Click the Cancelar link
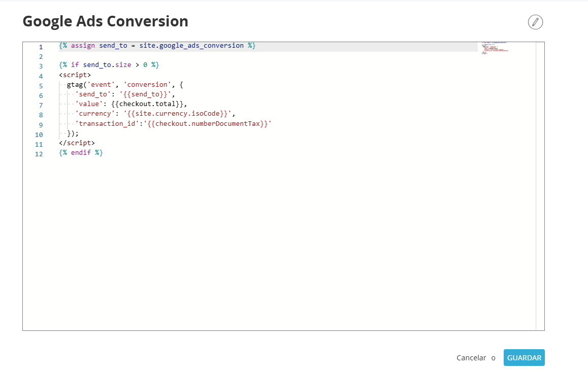588x372 pixels. [471, 358]
